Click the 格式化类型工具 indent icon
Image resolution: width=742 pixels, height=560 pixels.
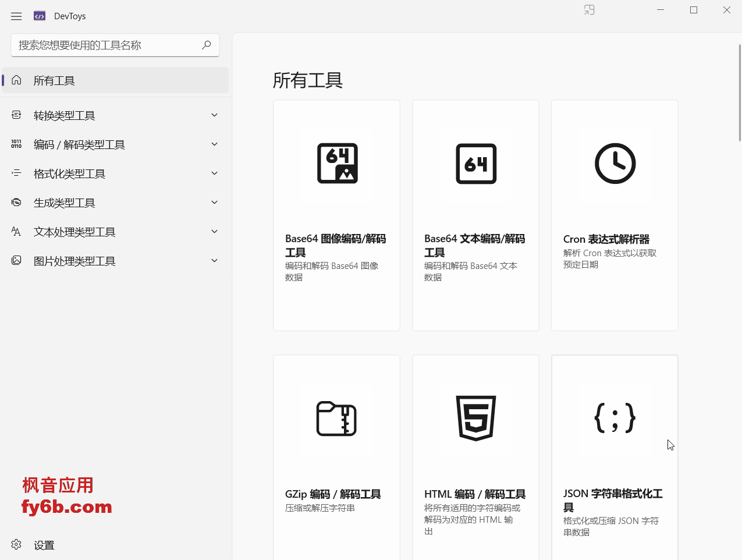coord(16,173)
